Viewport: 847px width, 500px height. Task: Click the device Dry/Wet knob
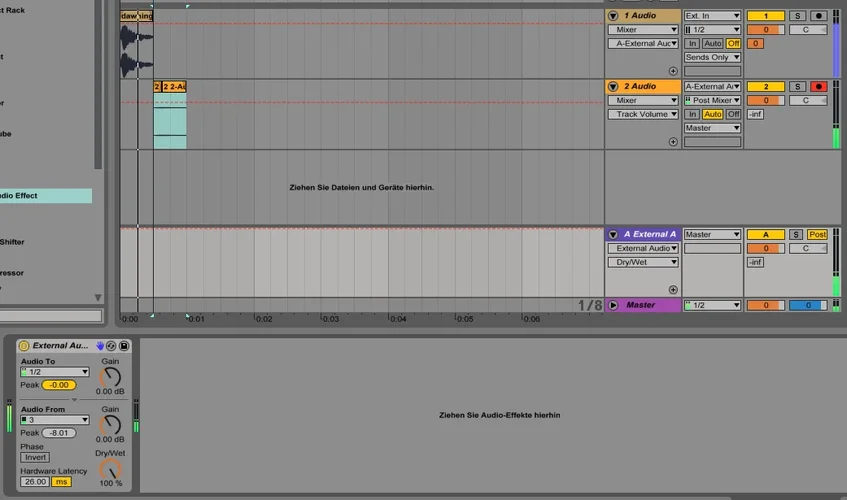[x=110, y=469]
